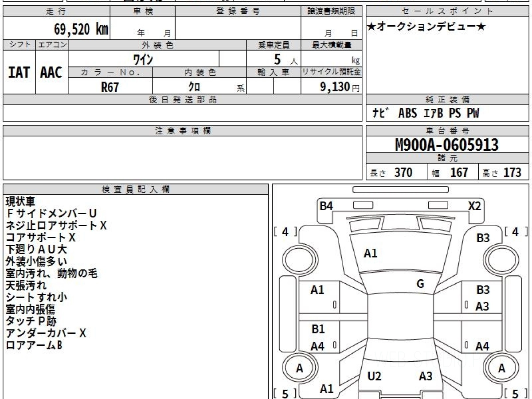Click the ★オークションデビュー★ sales point text
Viewport: 532px width, 399px height.
[426, 27]
